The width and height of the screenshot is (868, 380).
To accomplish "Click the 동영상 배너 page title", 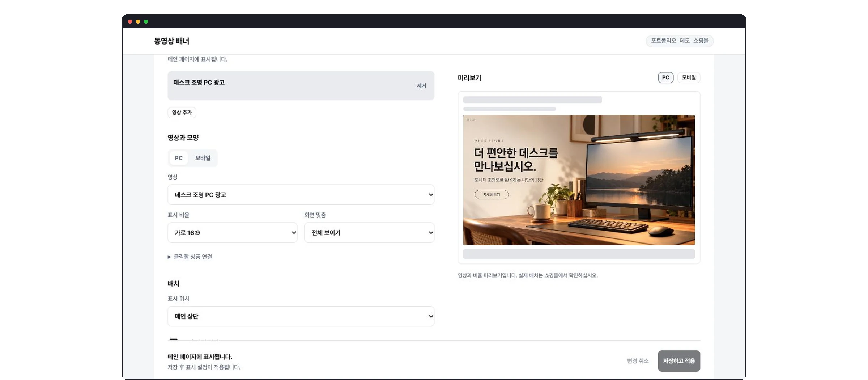I will coord(172,41).
